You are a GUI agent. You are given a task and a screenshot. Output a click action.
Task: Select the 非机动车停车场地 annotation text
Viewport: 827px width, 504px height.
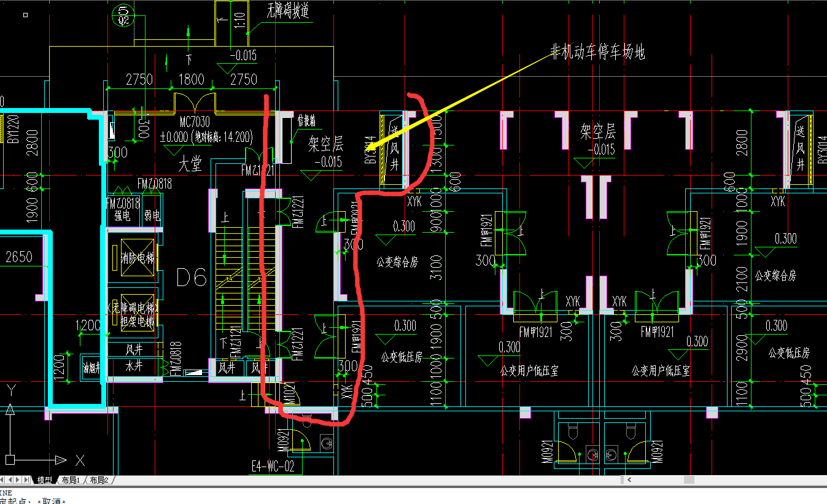[597, 53]
